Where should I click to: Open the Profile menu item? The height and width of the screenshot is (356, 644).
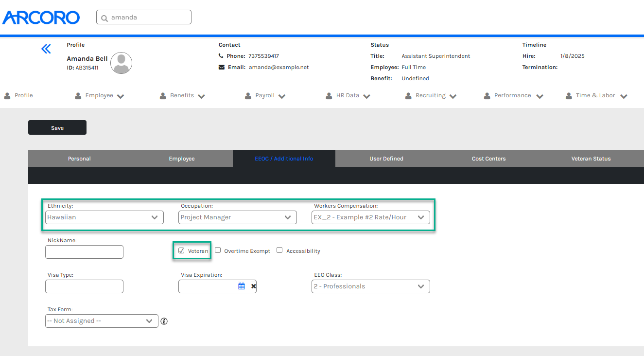point(24,95)
